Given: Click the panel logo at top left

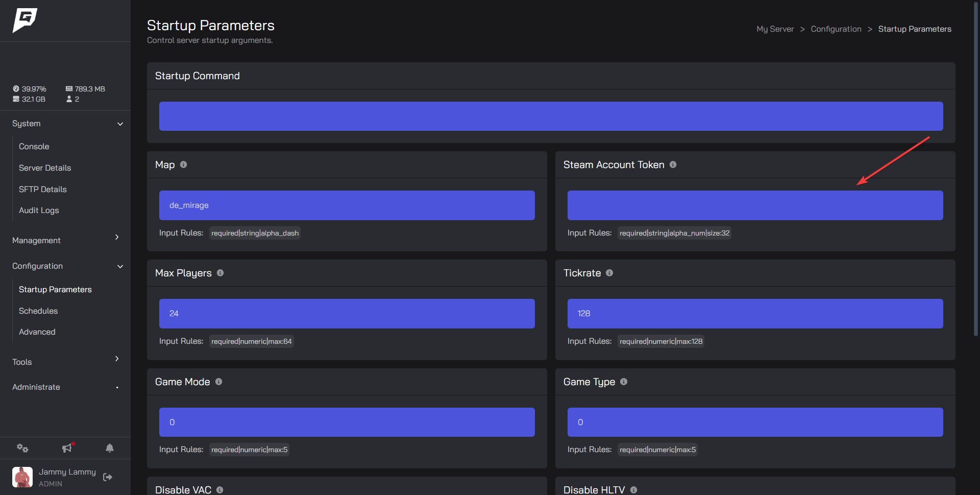Looking at the screenshot, I should pyautogui.click(x=24, y=20).
